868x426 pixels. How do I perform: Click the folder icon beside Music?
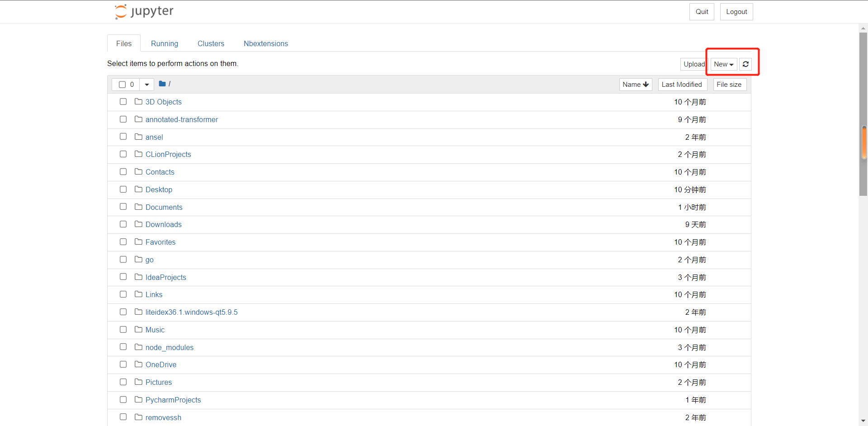tap(138, 330)
